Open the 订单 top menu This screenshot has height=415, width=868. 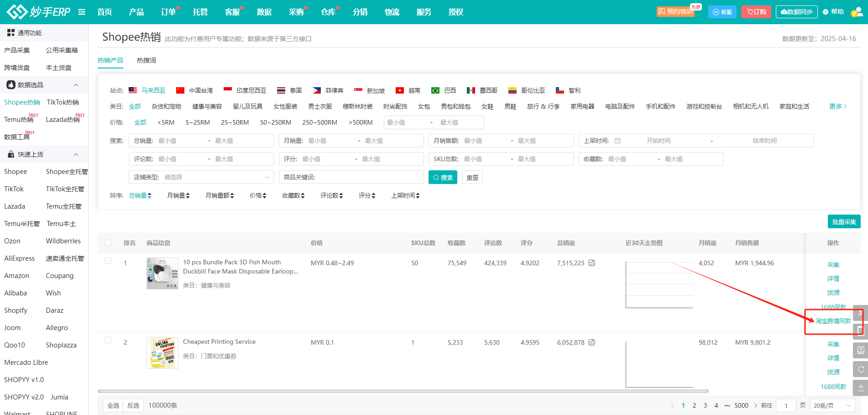point(168,12)
